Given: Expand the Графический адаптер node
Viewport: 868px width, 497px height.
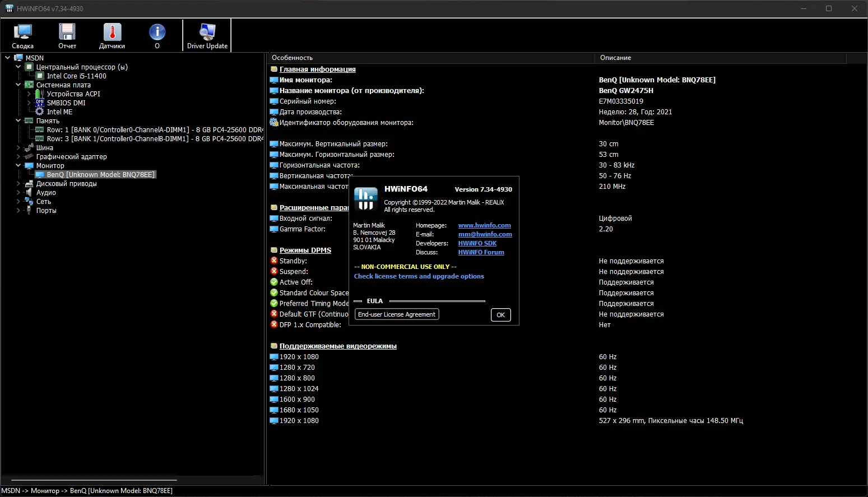Looking at the screenshot, I should point(18,157).
